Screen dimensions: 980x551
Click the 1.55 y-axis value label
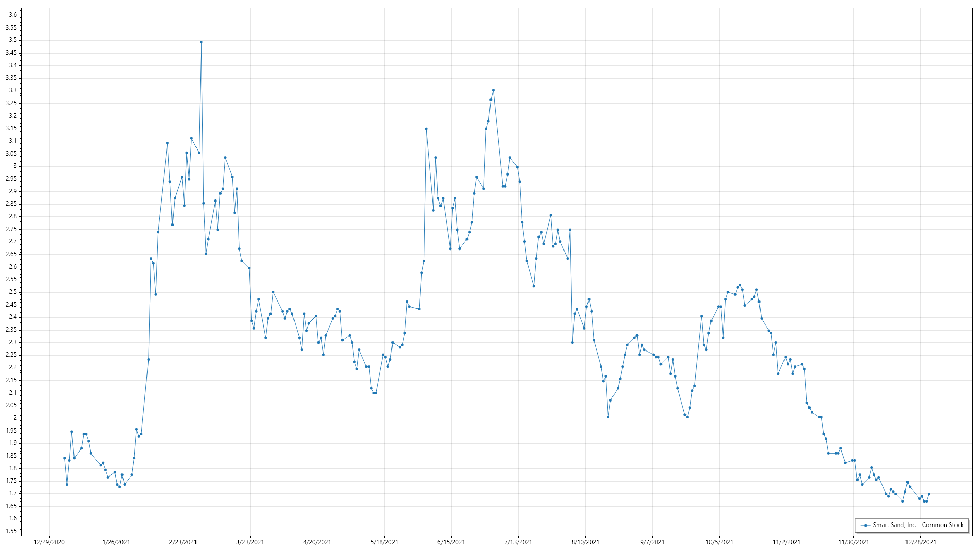pyautogui.click(x=11, y=531)
